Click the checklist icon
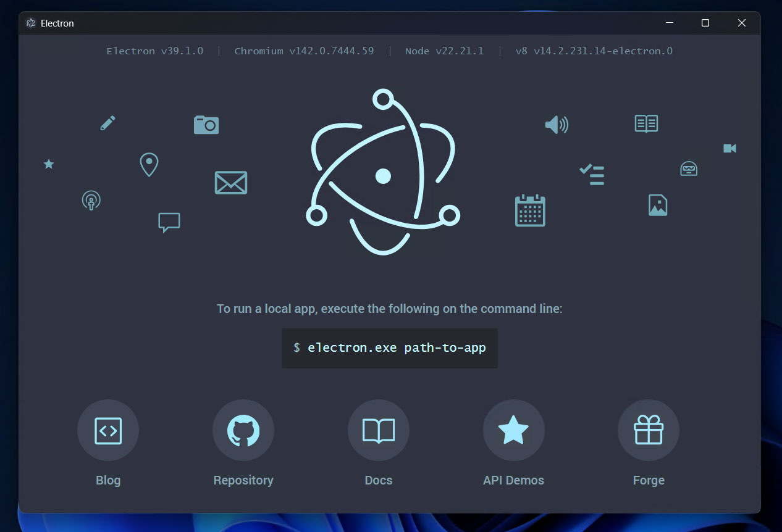The height and width of the screenshot is (532, 782). pos(592,175)
